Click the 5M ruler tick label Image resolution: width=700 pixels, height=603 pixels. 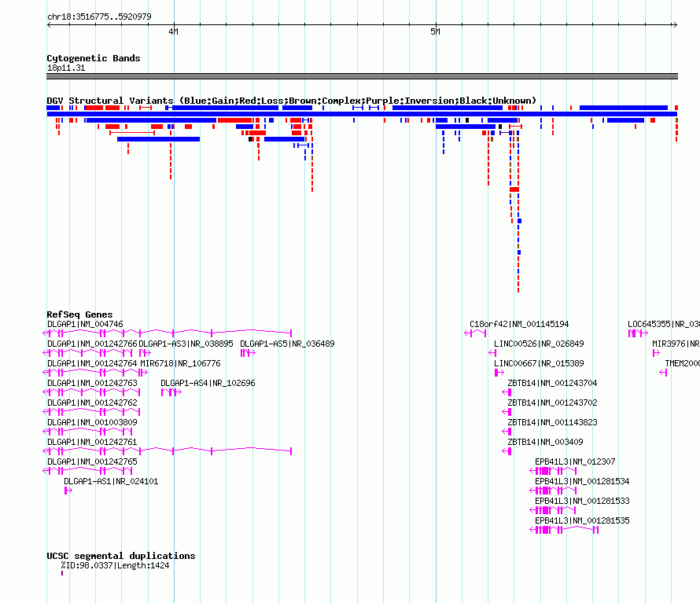(435, 31)
